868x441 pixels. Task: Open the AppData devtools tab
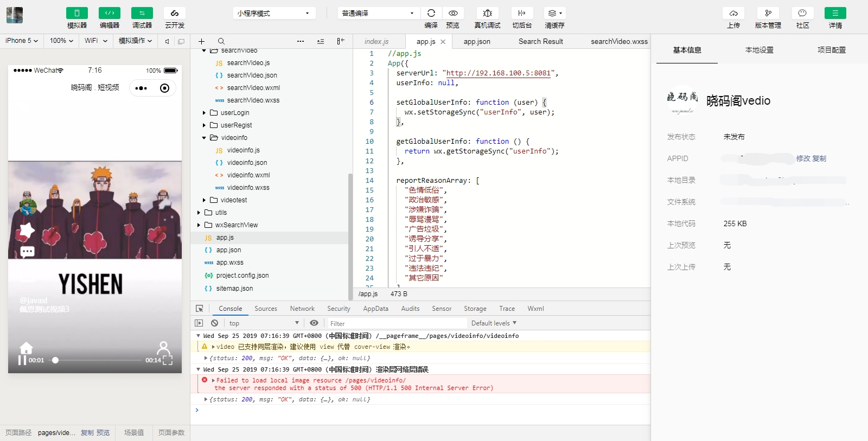(376, 309)
